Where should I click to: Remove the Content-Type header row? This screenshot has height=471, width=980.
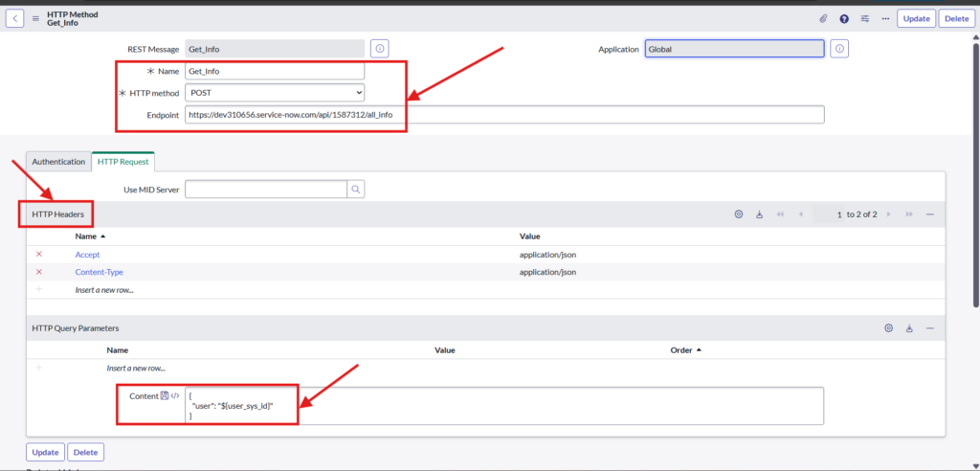pyautogui.click(x=39, y=272)
